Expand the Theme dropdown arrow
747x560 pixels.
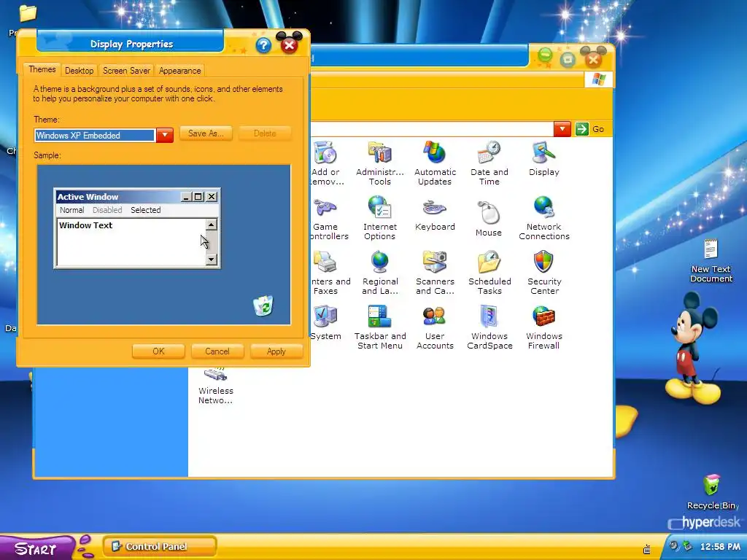(x=165, y=135)
